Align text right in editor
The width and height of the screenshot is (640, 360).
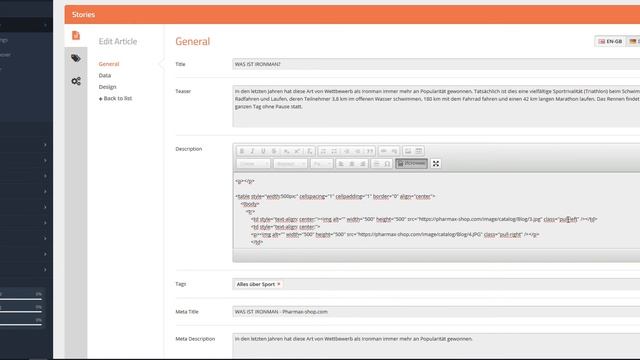[363, 164]
